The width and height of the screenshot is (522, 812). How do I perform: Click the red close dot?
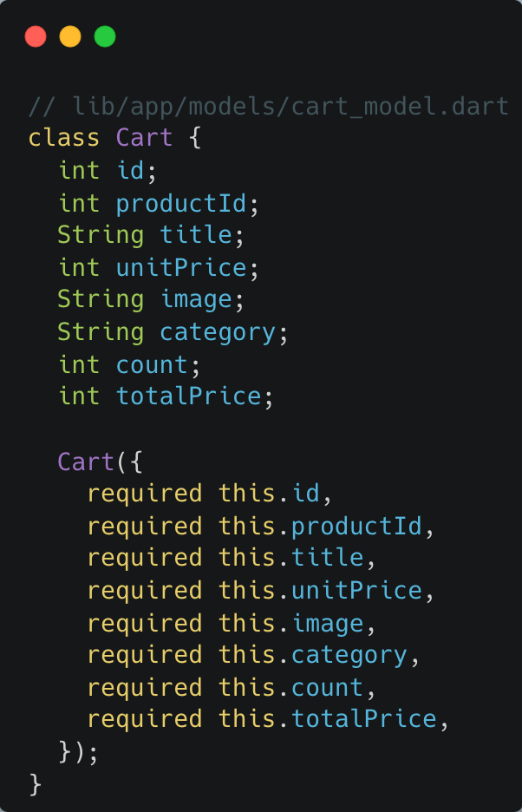click(36, 36)
